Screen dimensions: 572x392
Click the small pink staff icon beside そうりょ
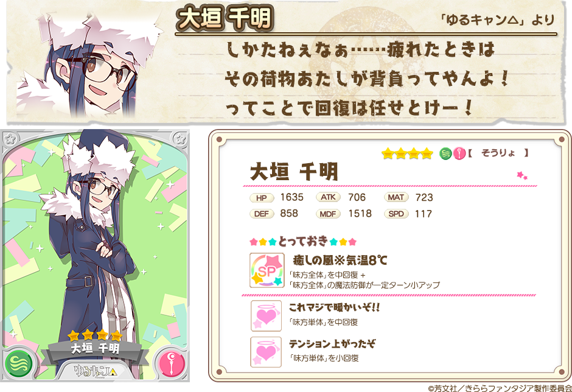pos(459,153)
